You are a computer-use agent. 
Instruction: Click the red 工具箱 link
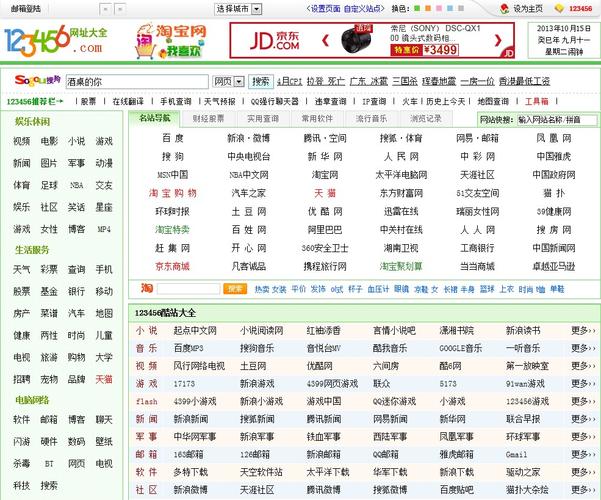537,101
